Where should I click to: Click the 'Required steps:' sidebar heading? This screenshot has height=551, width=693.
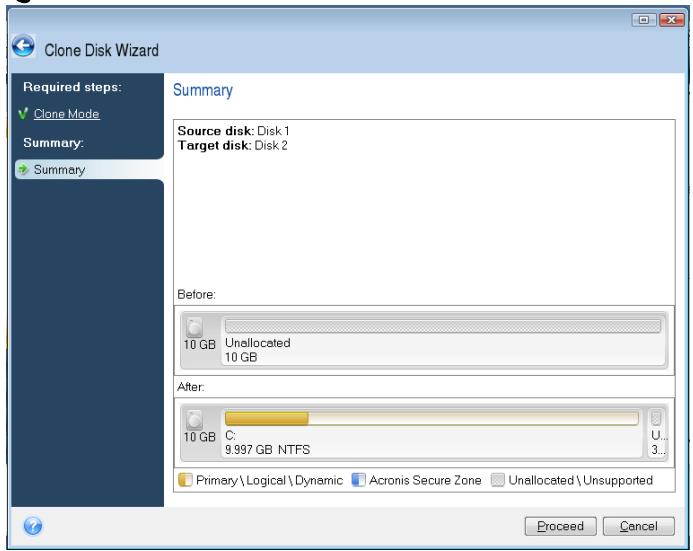(72, 87)
